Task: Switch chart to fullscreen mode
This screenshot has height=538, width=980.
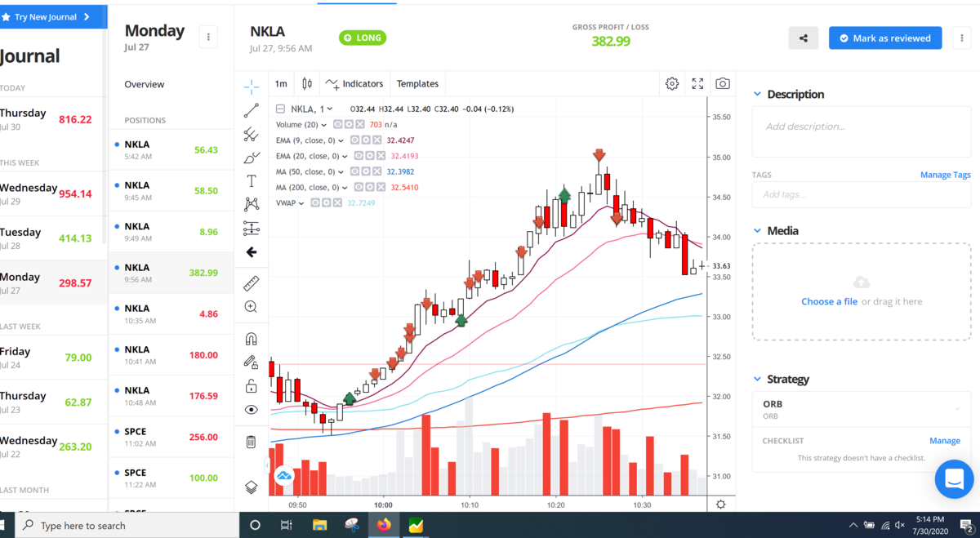Action: click(x=697, y=83)
